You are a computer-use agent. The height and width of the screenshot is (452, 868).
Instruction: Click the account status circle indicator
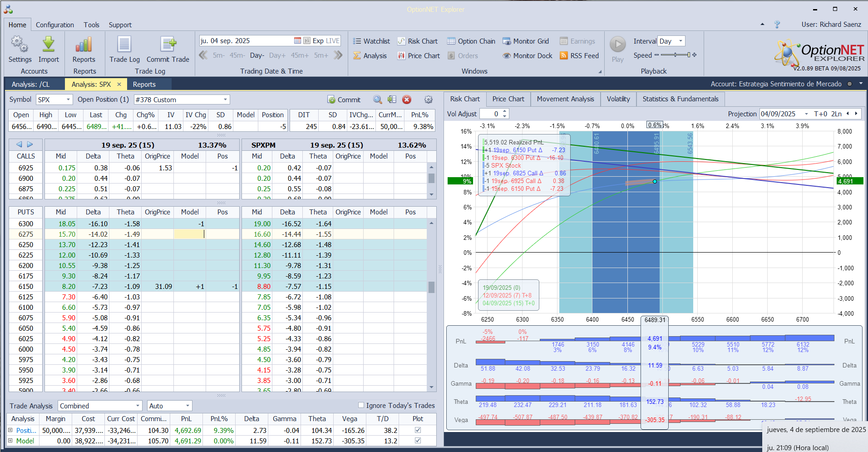pyautogui.click(x=849, y=84)
